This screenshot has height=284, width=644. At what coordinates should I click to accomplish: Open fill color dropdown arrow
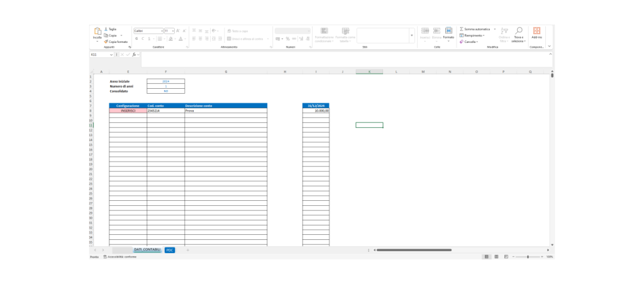coord(175,38)
